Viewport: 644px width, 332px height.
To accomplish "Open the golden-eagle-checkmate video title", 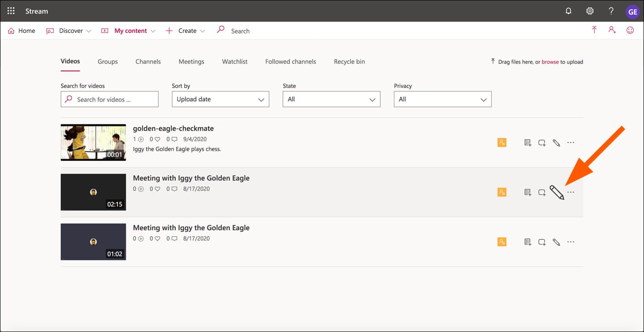I will [173, 128].
